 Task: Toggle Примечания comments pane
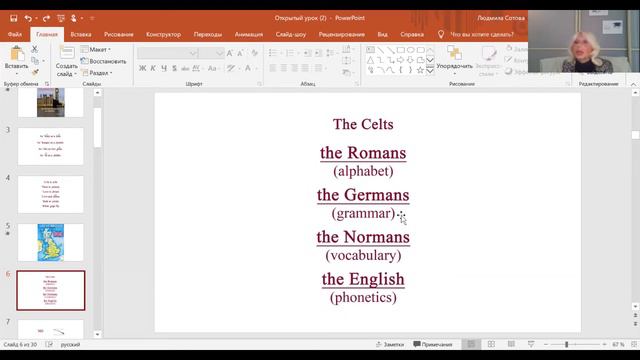point(433,344)
